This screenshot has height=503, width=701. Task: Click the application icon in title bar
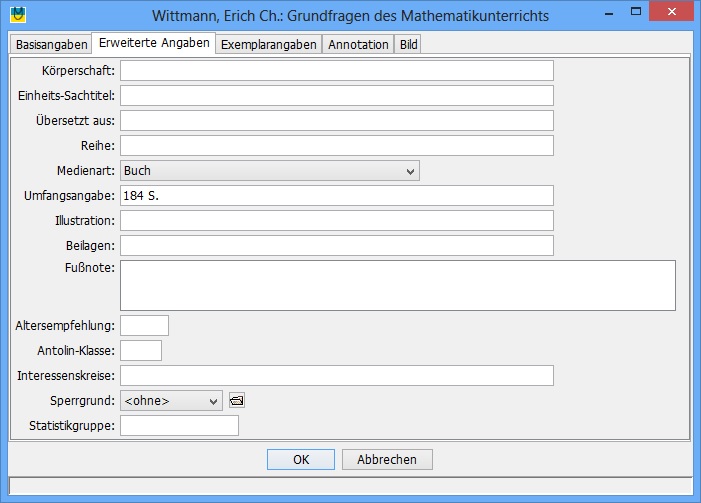pyautogui.click(x=17, y=16)
